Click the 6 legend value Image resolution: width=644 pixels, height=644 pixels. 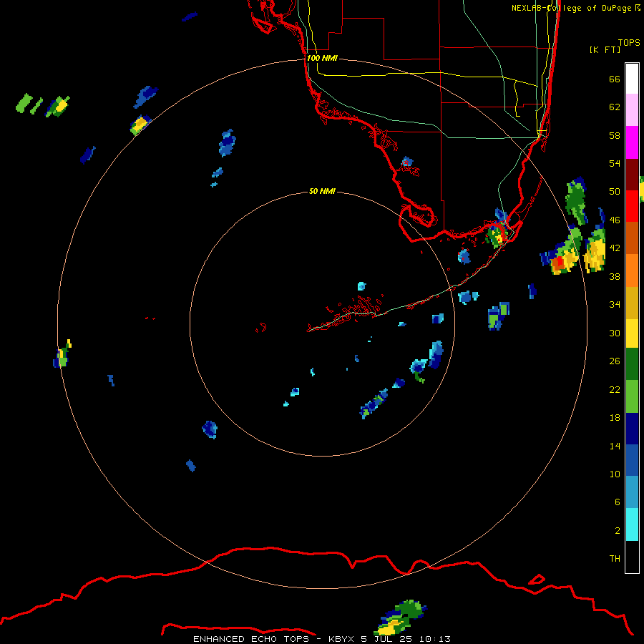point(618,502)
